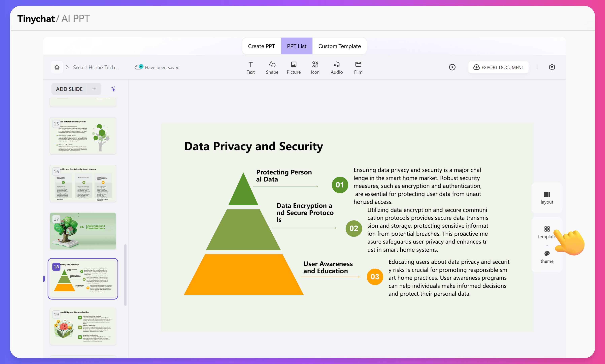Open the layout panel

point(547,198)
